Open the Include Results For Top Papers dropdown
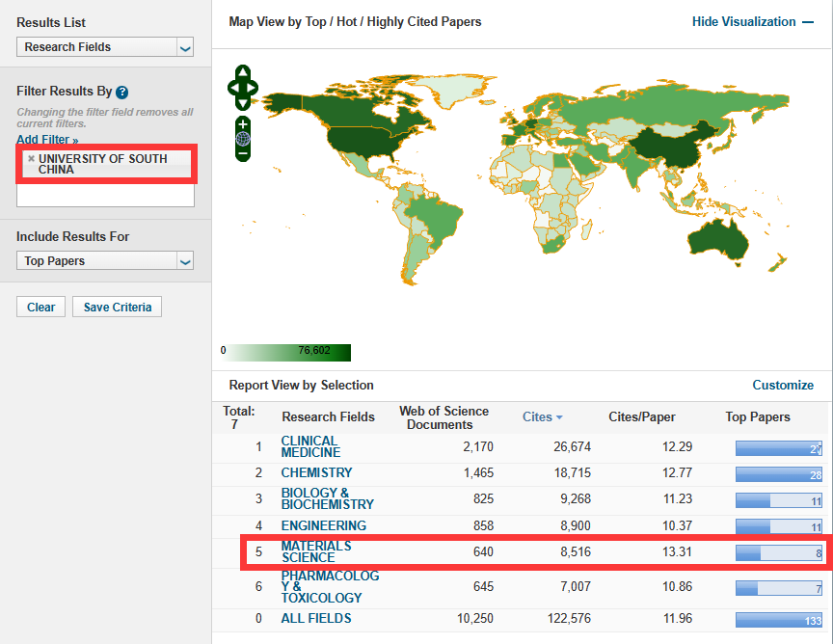833x644 pixels. point(106,261)
